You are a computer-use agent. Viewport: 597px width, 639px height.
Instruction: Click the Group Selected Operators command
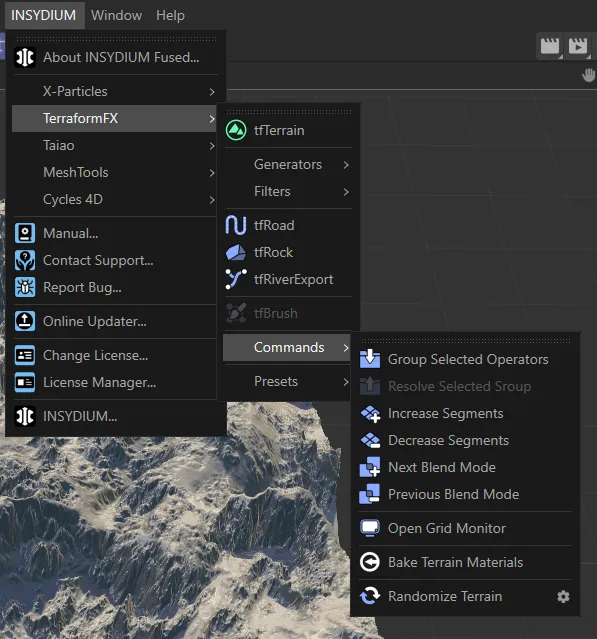click(465, 359)
